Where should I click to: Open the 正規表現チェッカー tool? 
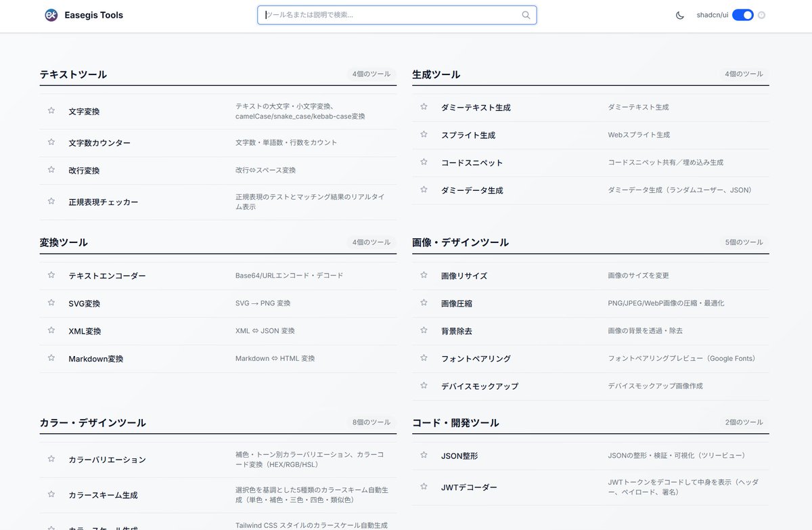104,202
